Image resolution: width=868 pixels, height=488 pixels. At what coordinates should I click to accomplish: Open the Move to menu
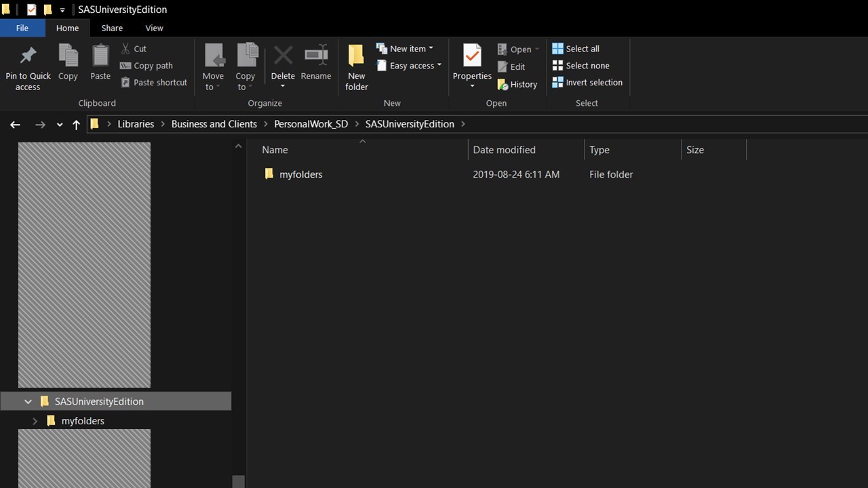coord(213,68)
